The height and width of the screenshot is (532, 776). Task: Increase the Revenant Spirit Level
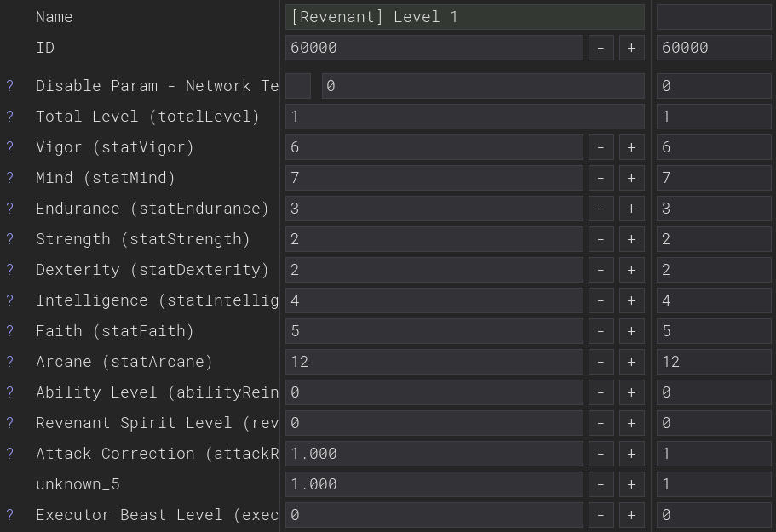[x=631, y=423]
